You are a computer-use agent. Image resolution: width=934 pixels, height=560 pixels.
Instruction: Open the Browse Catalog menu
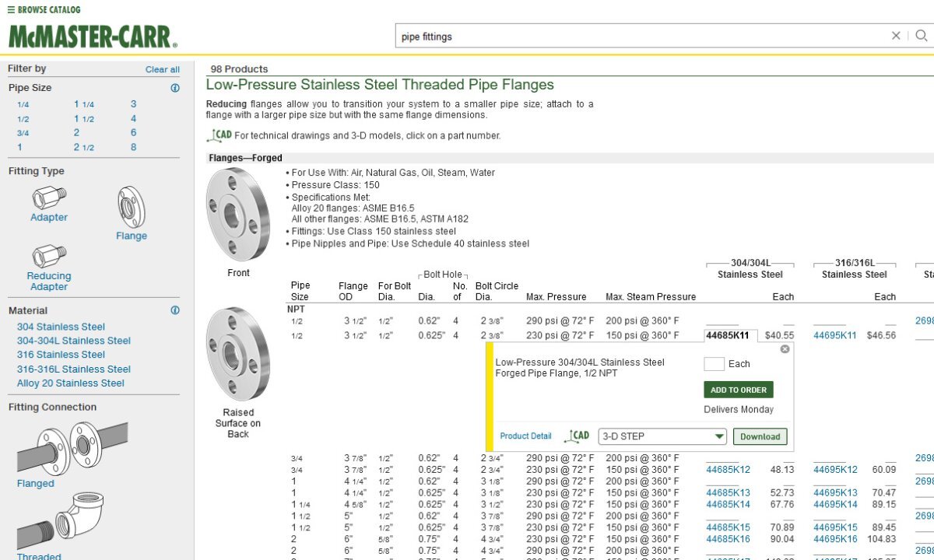coord(44,10)
